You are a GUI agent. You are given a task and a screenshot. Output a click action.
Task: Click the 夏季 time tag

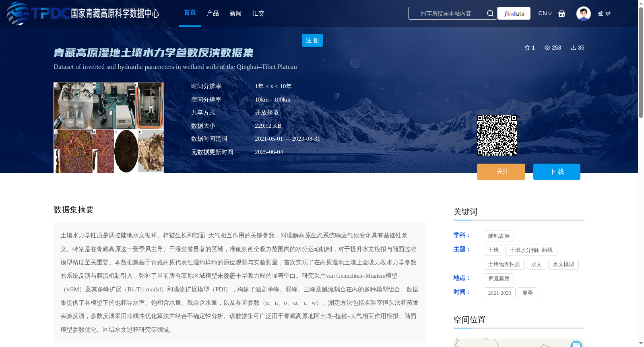tap(527, 293)
